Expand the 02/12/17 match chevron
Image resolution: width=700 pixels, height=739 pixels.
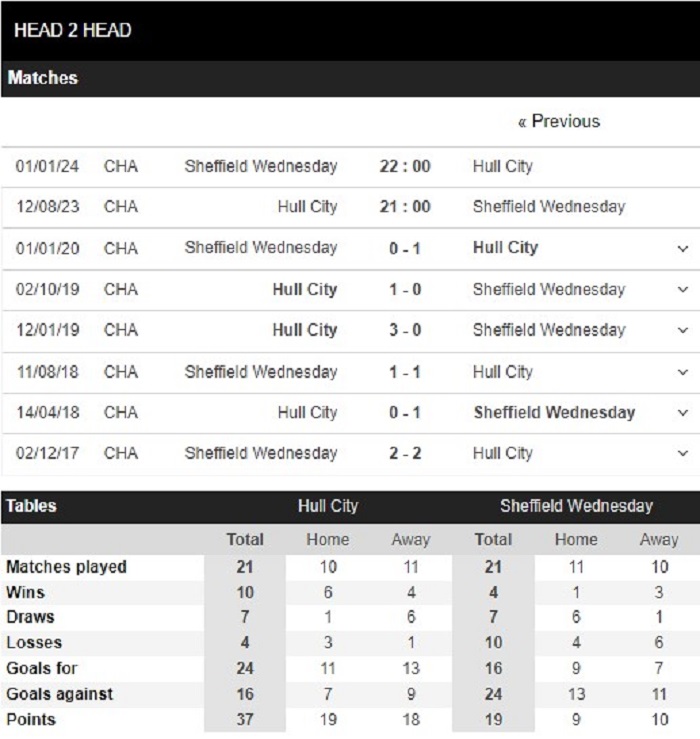[x=683, y=453]
